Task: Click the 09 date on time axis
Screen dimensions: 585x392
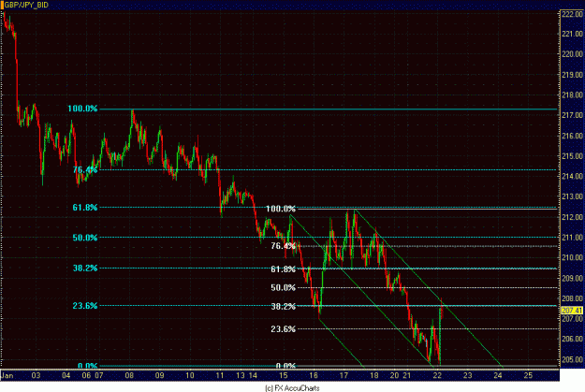Action: tap(160, 375)
